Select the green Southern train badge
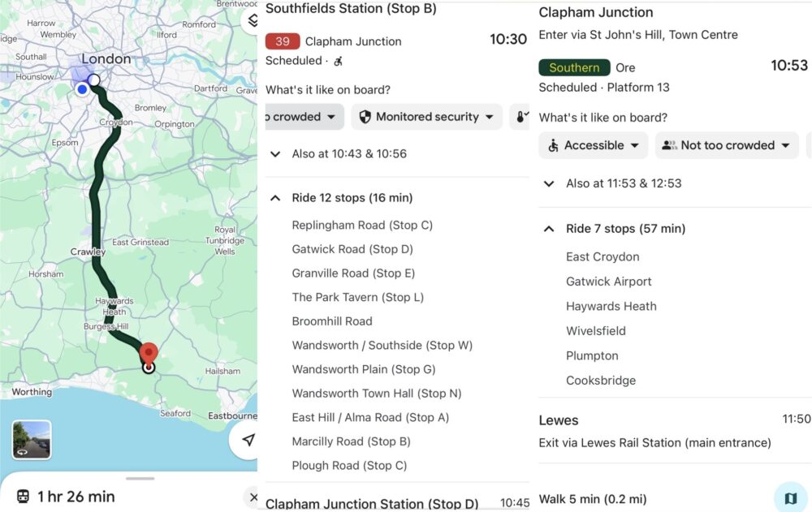This screenshot has height=512, width=812. (574, 68)
